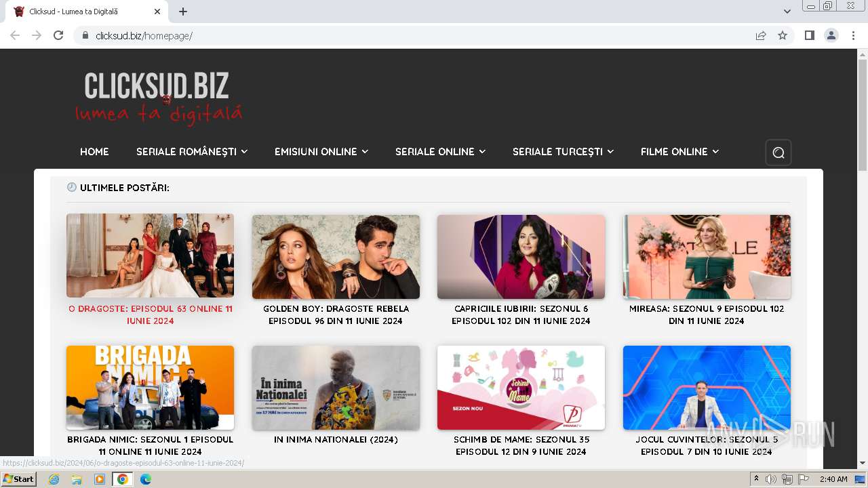Go to the HOME menu item
Viewport: 868px width, 488px height.
pyautogui.click(x=94, y=152)
